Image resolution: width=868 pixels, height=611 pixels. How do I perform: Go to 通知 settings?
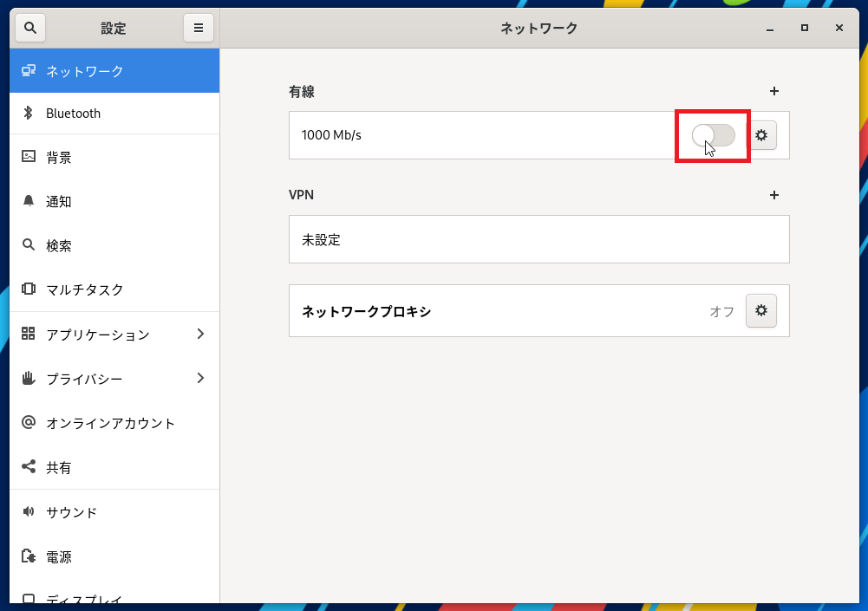click(x=59, y=201)
